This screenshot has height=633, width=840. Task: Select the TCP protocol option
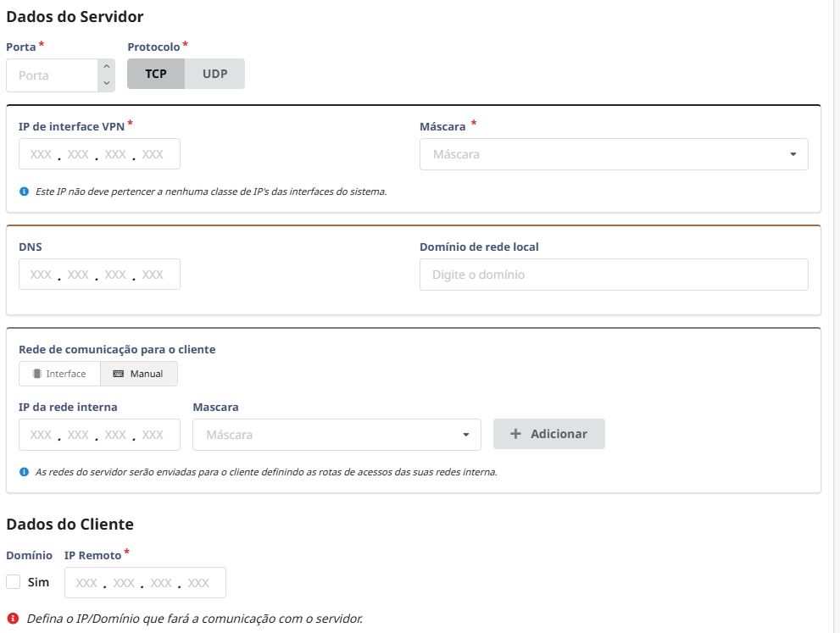pos(156,74)
